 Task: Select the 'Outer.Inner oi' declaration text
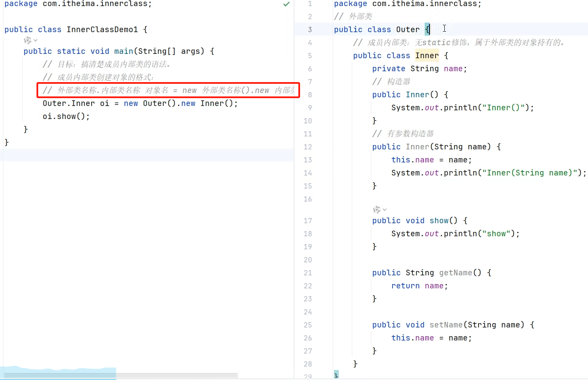pos(76,103)
